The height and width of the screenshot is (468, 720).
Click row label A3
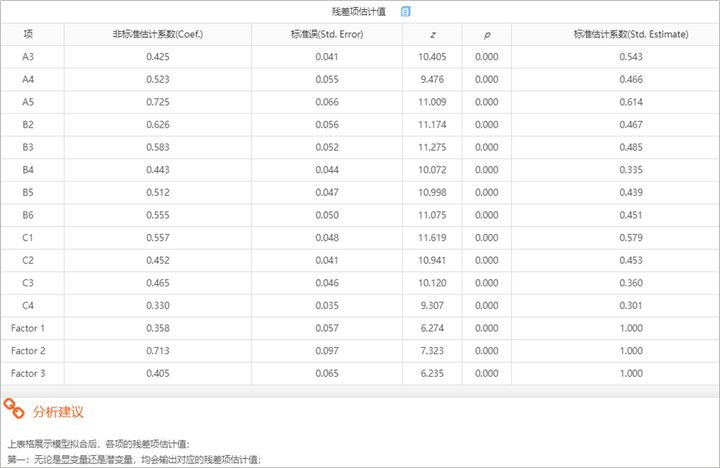tap(28, 56)
